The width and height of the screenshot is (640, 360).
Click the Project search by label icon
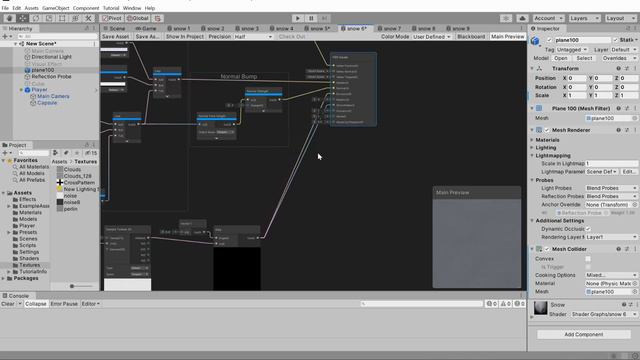[66, 153]
